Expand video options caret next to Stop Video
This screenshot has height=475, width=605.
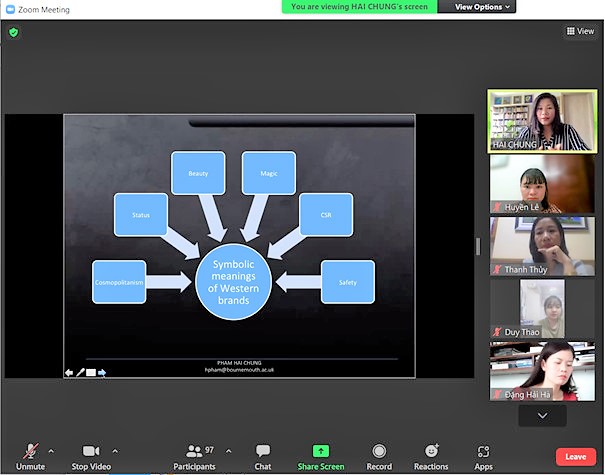point(115,450)
